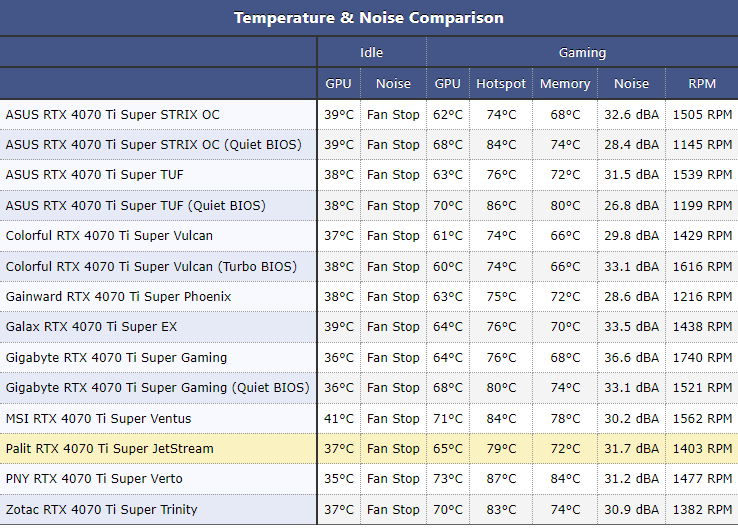
Task: Select the Idle column group header
Action: point(371,53)
